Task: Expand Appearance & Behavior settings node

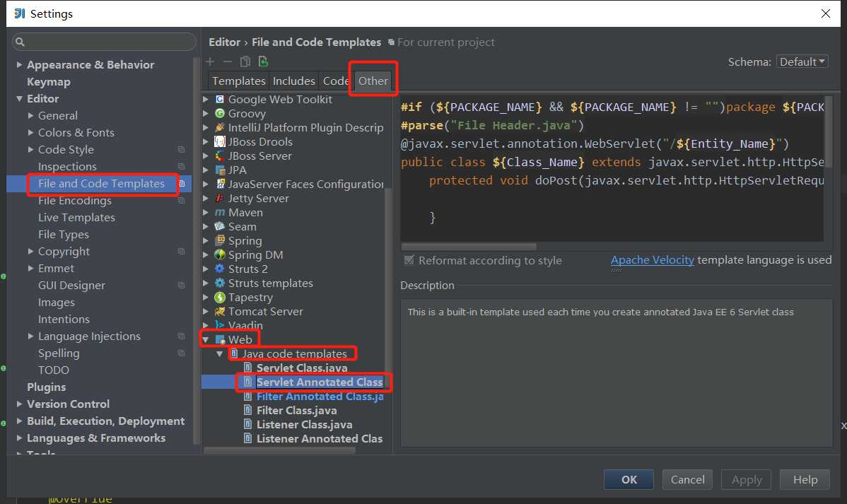Action: (20, 64)
